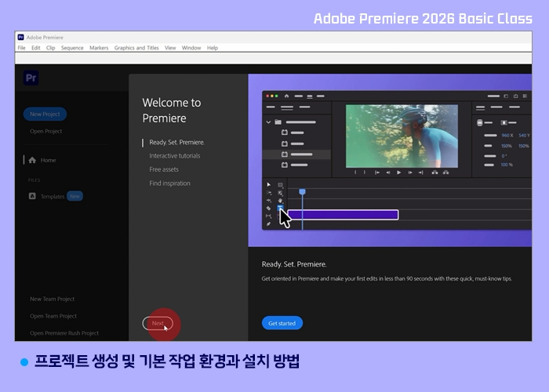Open the Clip menu
Screen dimensions: 549x392
click(x=50, y=48)
